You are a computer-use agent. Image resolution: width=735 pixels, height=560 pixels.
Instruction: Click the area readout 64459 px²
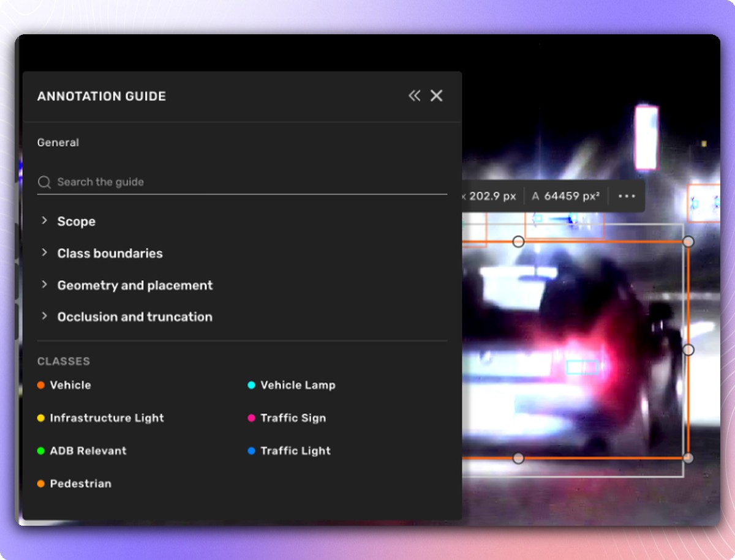click(x=565, y=196)
